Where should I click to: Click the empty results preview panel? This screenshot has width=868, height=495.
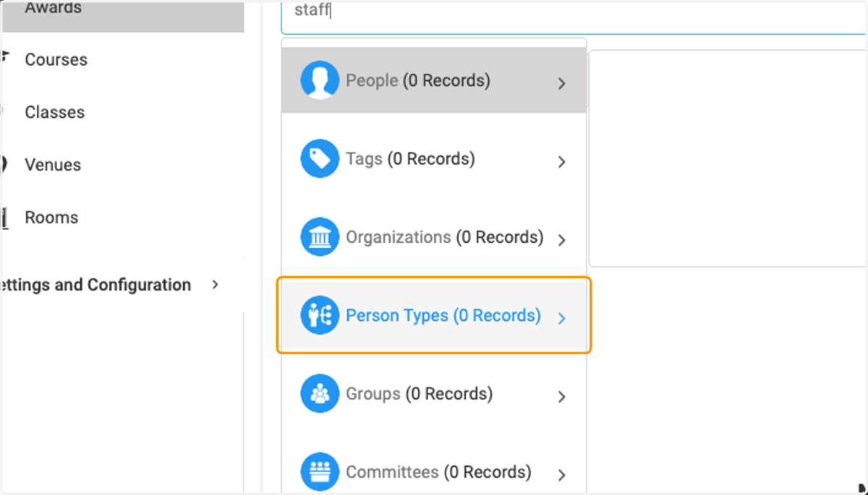pos(728,158)
